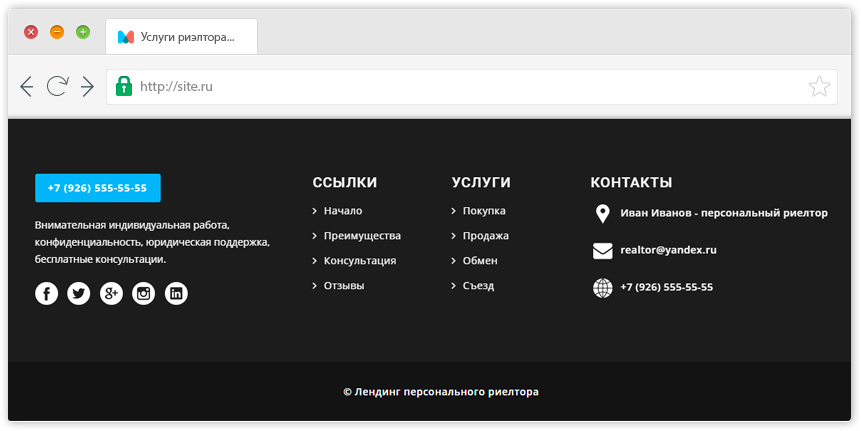Click the chevron next to Начало
The image size is (861, 431).
pyautogui.click(x=315, y=211)
